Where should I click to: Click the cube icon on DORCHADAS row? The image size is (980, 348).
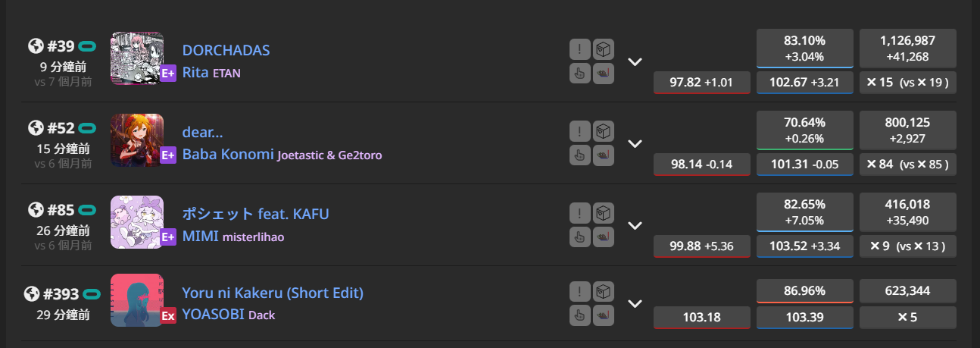point(604,49)
